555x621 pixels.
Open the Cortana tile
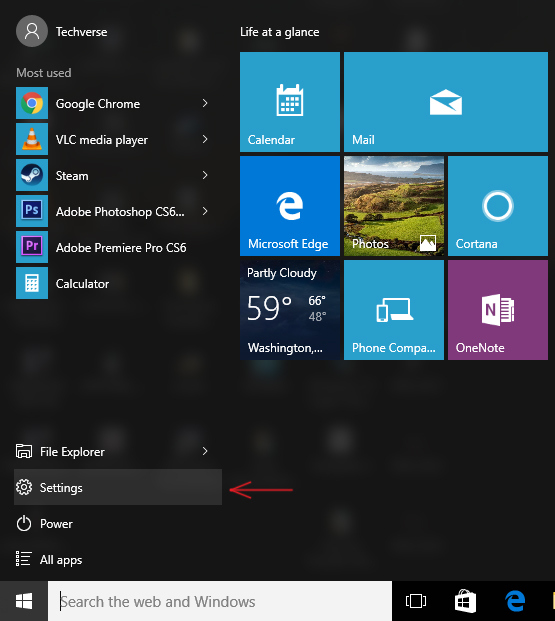pyautogui.click(x=498, y=206)
